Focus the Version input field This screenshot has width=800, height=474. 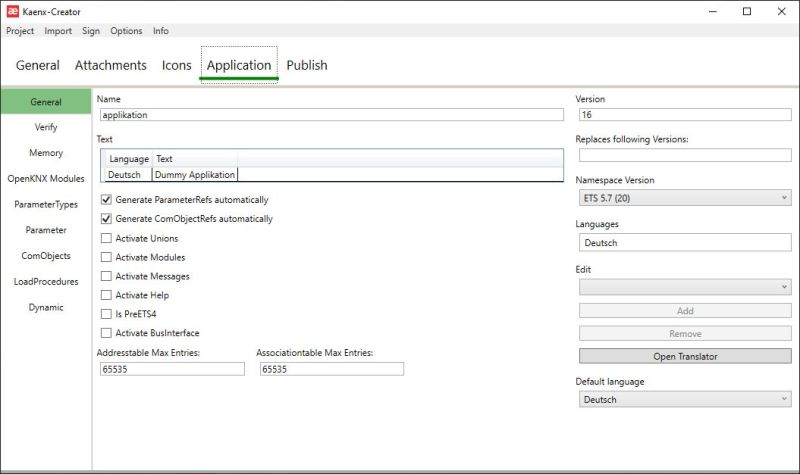(x=685, y=115)
